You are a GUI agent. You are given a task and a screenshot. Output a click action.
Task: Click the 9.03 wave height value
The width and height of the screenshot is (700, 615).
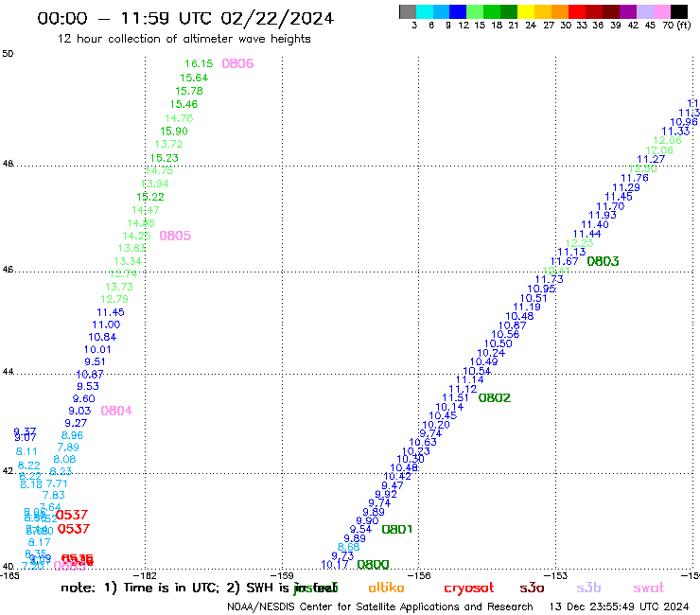79,411
